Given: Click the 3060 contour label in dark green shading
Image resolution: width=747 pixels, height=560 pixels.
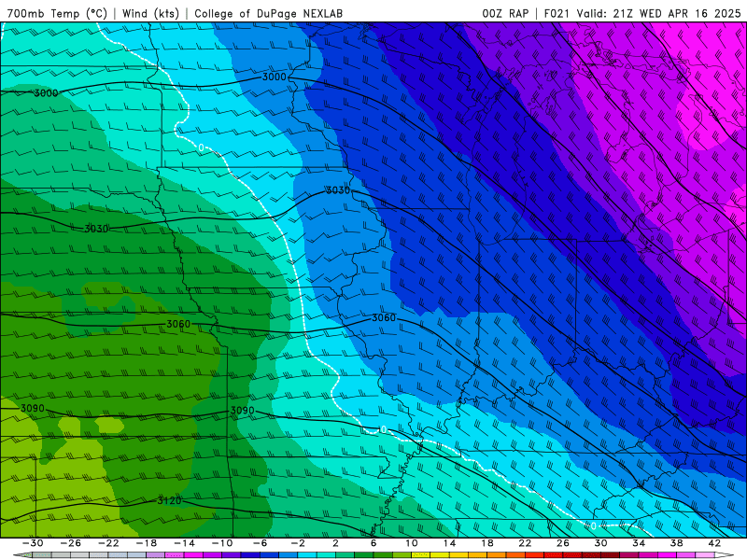Looking at the screenshot, I should [178, 324].
